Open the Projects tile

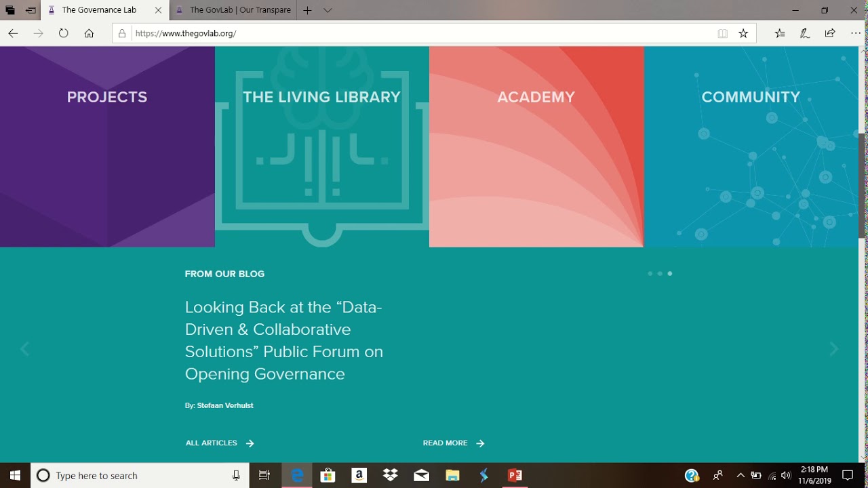pos(107,146)
